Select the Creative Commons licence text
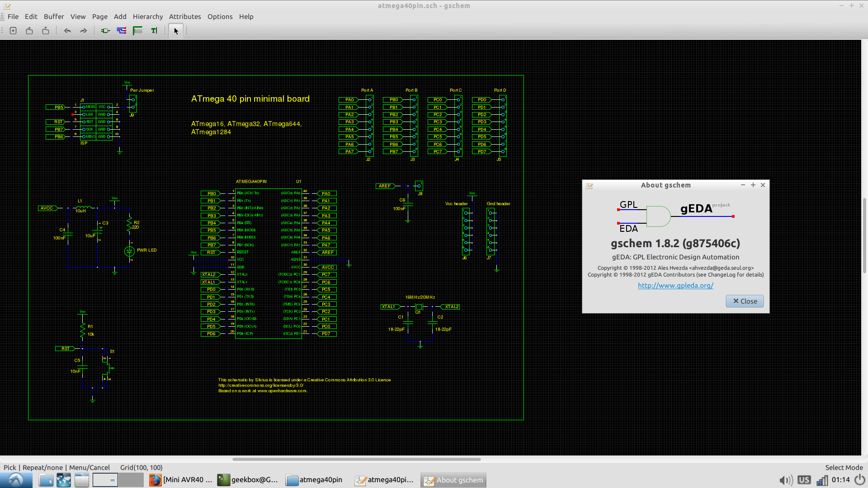The height and width of the screenshot is (488, 868). [304, 385]
